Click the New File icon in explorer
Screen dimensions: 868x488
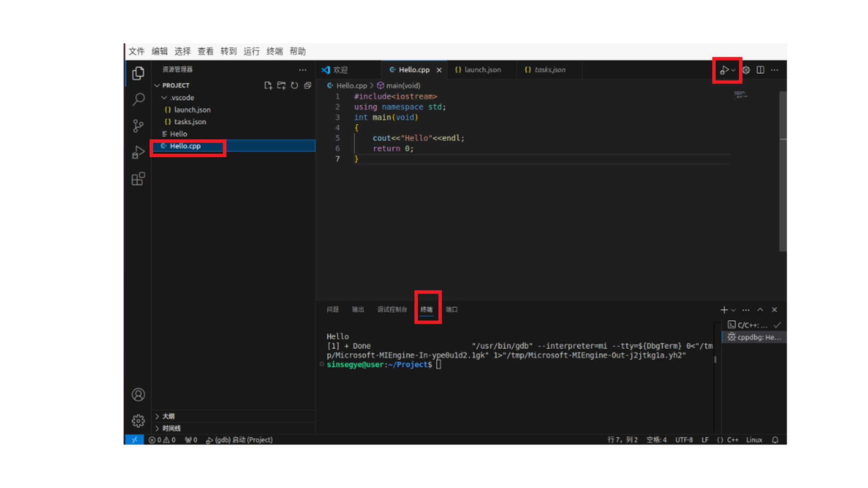coord(268,85)
